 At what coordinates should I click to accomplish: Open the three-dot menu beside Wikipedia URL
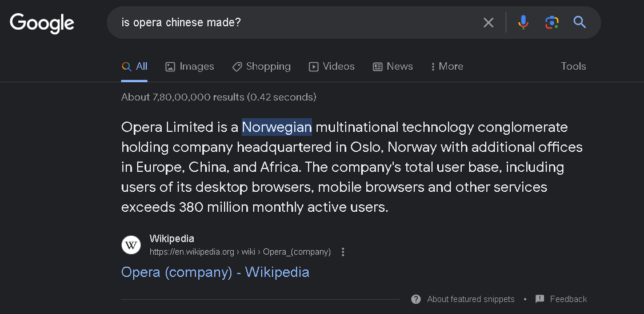click(343, 252)
